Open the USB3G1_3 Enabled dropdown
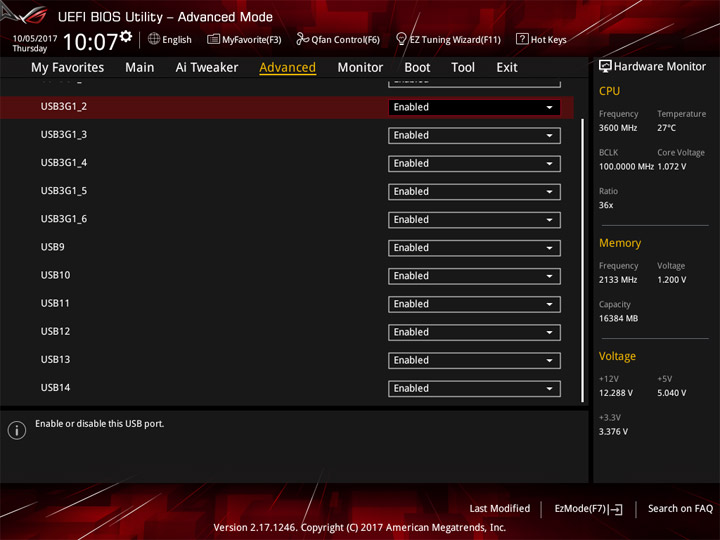This screenshot has height=540, width=720. (x=474, y=135)
